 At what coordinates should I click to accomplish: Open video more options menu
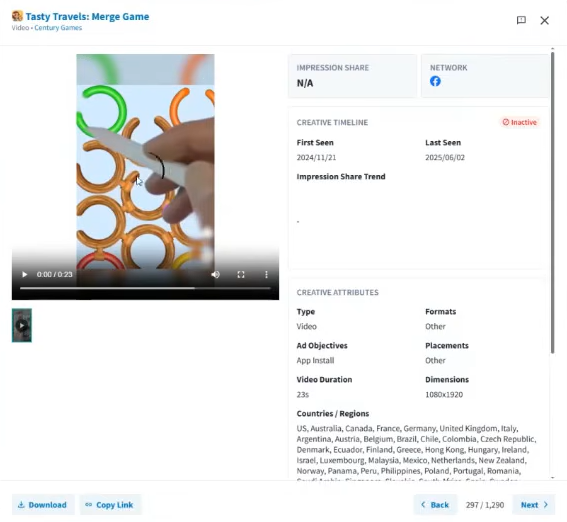tap(267, 275)
